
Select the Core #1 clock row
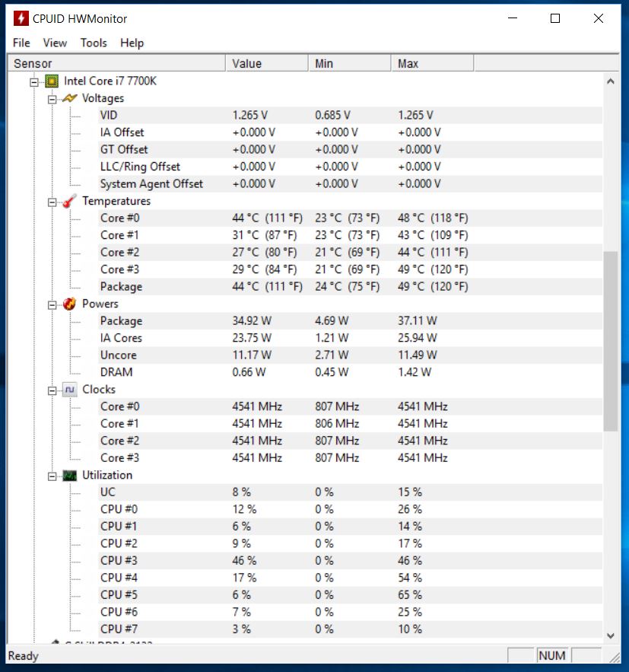pyautogui.click(x=350, y=424)
